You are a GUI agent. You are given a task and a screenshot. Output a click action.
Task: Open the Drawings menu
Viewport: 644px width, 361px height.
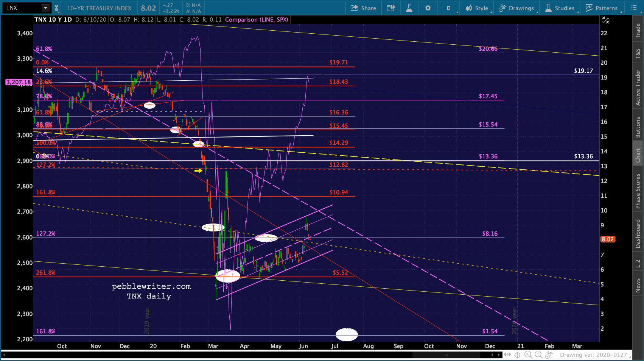click(516, 8)
